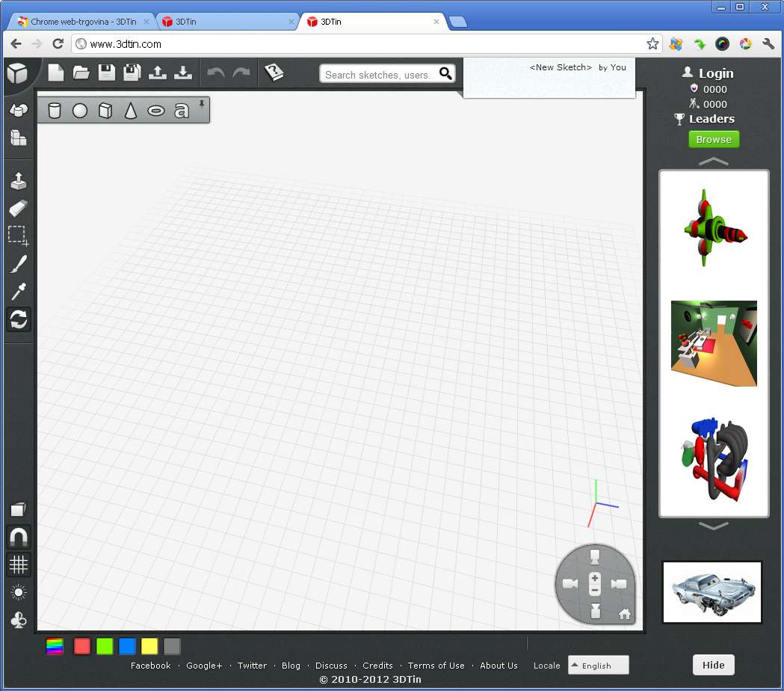Open the Facebook link
Viewport: 784px width, 691px height.
[x=150, y=666]
